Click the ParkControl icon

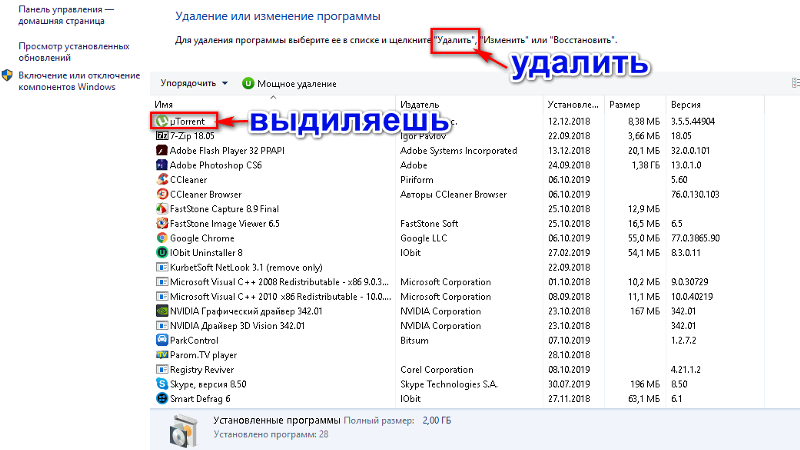(x=162, y=340)
